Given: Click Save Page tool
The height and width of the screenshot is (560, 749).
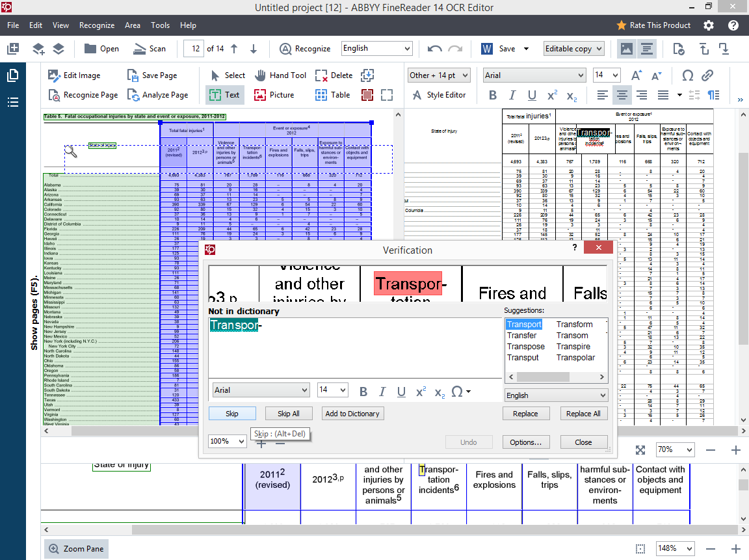Looking at the screenshot, I should [x=152, y=75].
